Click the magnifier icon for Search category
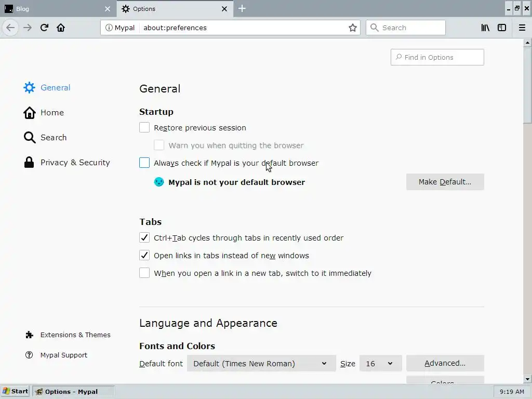 click(x=30, y=137)
